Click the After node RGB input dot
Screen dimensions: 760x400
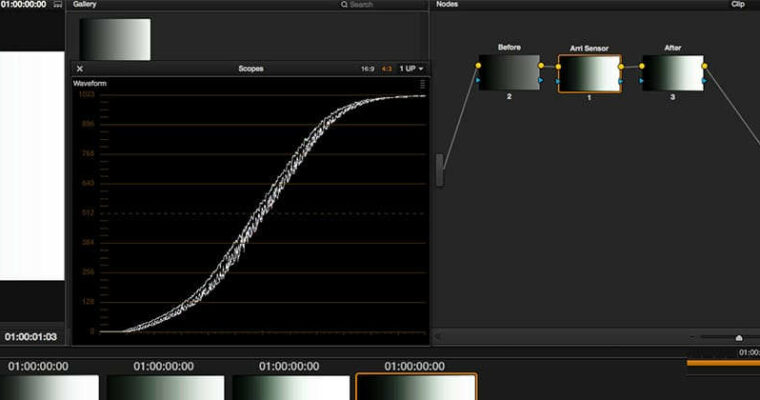[642, 66]
